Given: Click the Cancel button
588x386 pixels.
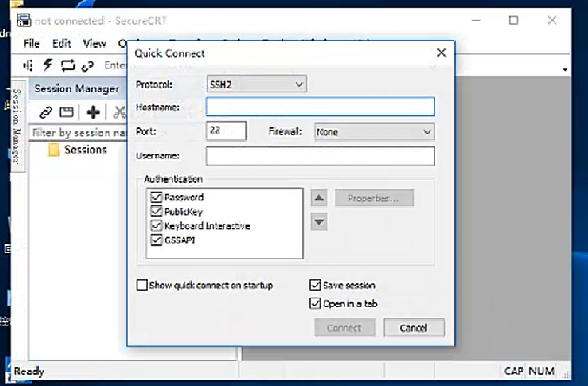Looking at the screenshot, I should click(414, 327).
